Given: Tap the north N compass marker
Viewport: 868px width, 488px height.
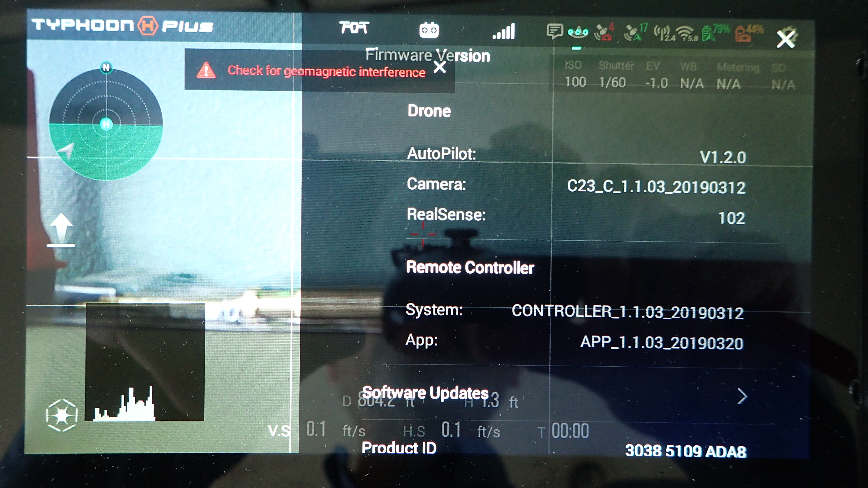Looking at the screenshot, I should tap(106, 67).
